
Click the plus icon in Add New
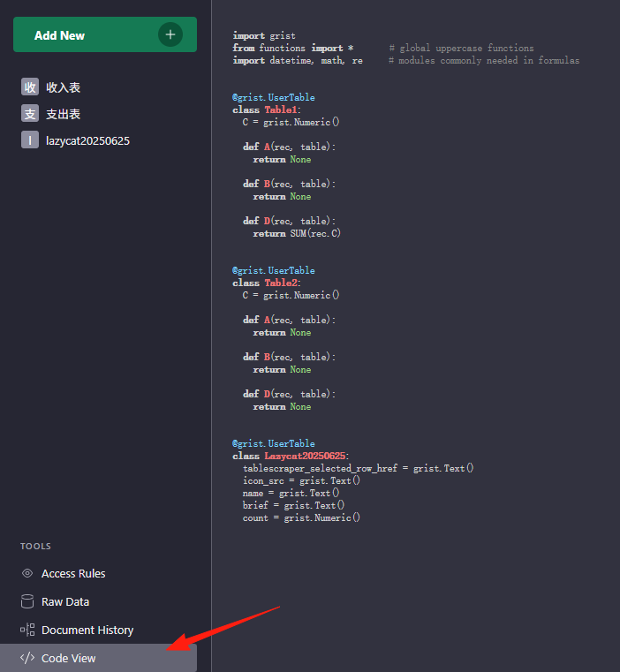pos(170,34)
